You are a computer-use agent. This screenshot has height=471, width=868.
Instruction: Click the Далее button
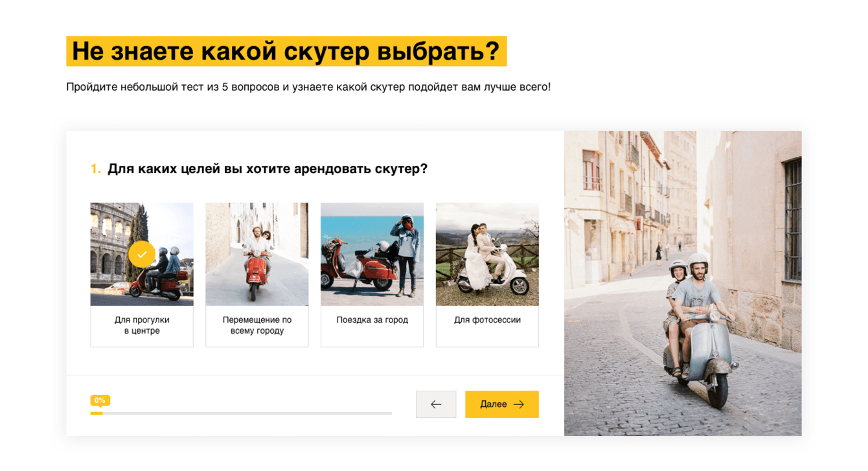point(502,404)
